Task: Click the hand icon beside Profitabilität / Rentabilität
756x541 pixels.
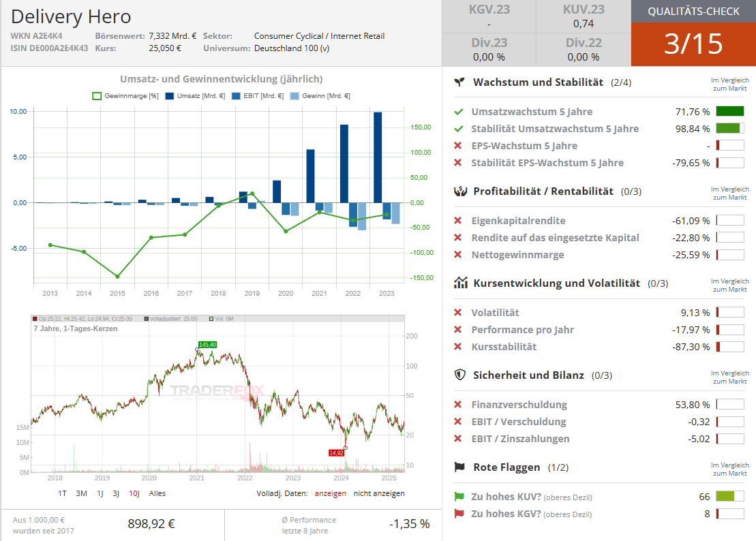Action: [460, 191]
